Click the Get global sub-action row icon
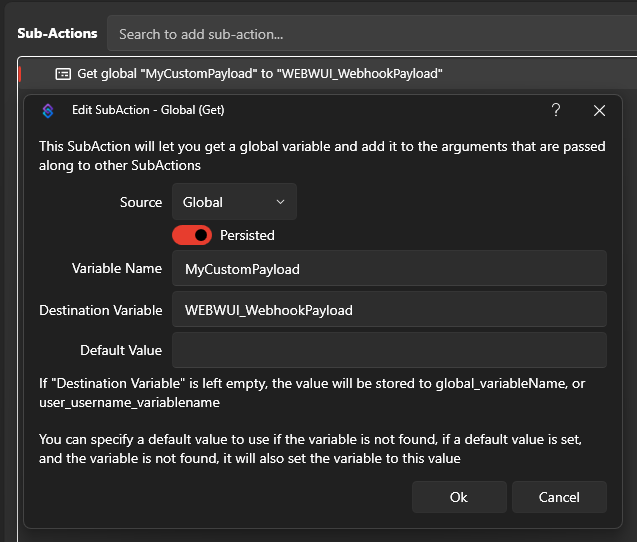 (x=63, y=73)
